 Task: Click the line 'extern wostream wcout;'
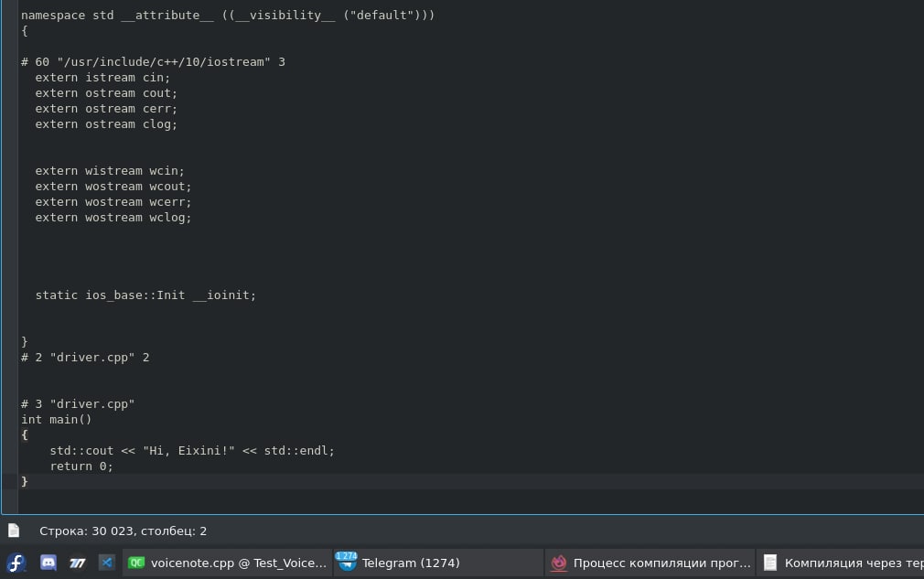(x=113, y=186)
